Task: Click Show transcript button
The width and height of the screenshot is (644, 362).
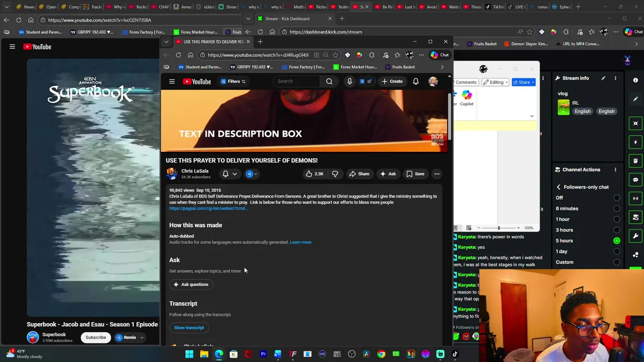Action: tap(189, 328)
